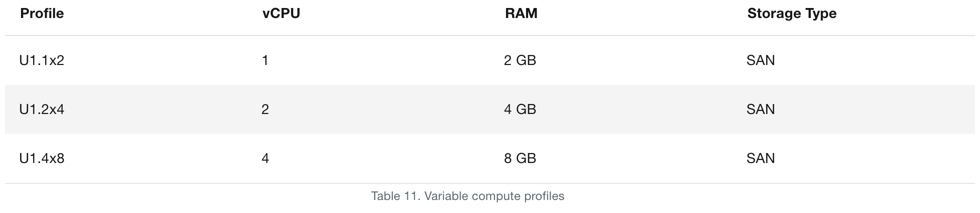Click the 2 GB RAM cell
The width and height of the screenshot is (980, 213).
pyautogui.click(x=520, y=60)
